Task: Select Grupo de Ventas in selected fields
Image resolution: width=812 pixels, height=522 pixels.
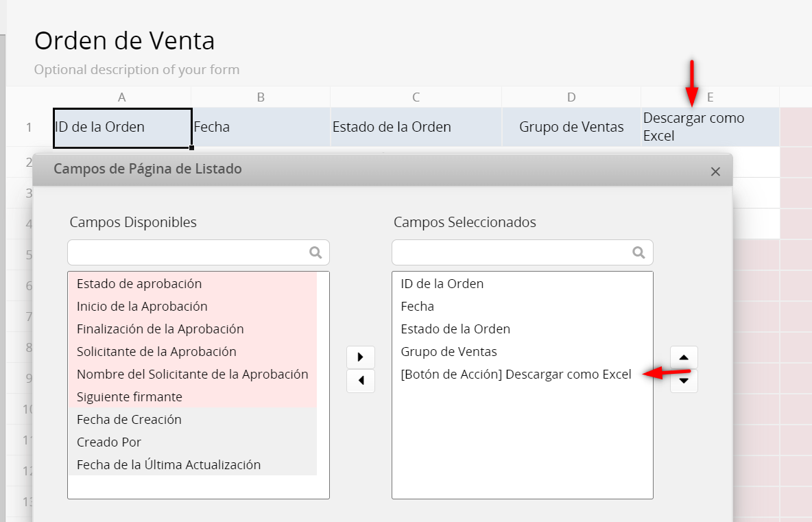Action: [449, 351]
